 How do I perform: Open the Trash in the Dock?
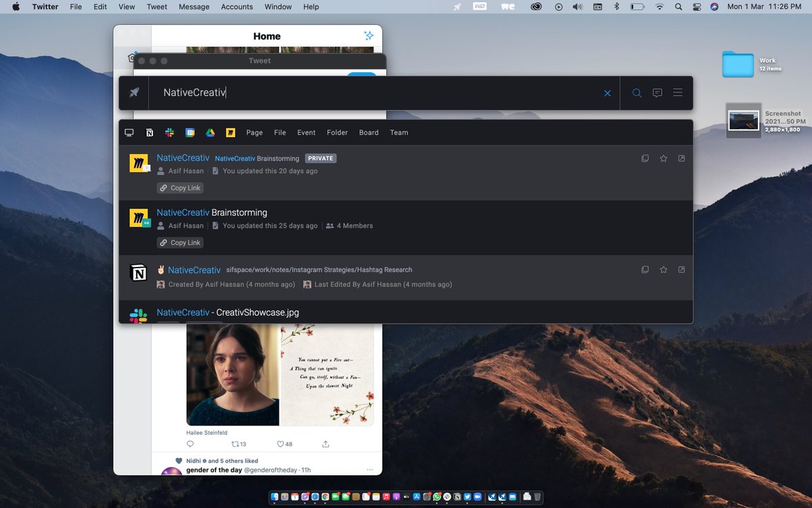pyautogui.click(x=537, y=496)
